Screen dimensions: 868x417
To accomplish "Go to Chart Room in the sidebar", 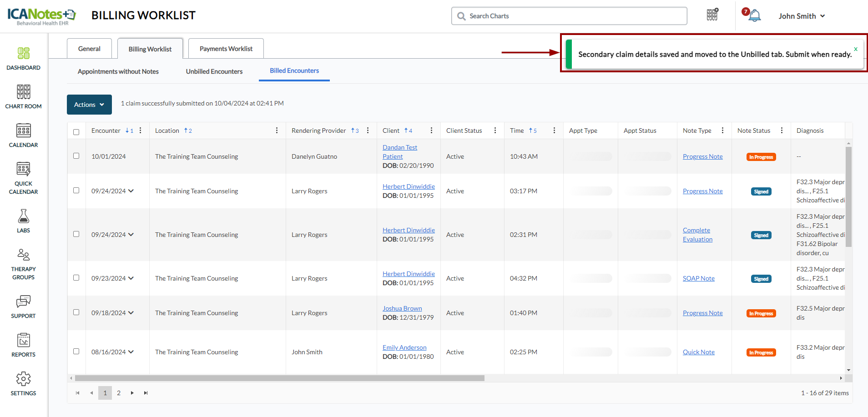I will 23,97.
